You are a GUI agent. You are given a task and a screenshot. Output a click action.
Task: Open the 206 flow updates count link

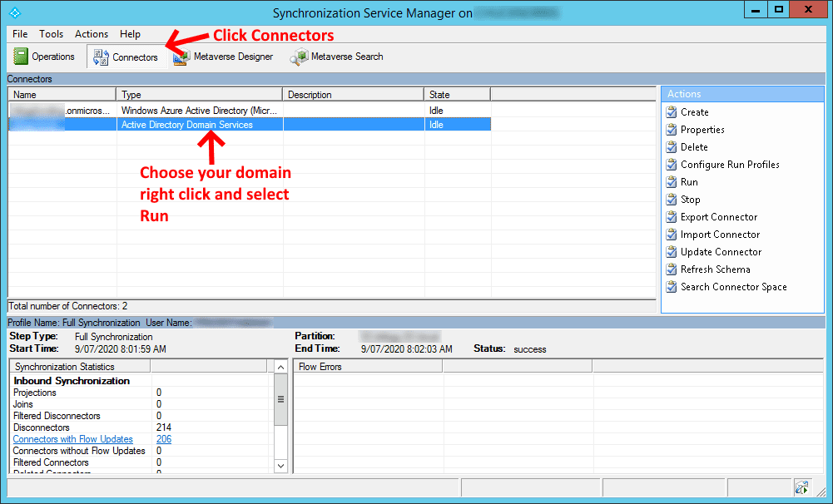coord(164,439)
